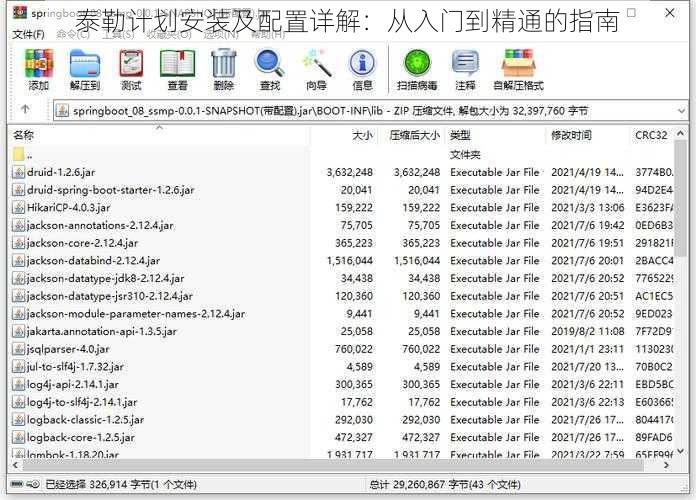Click the status bar drive icon
Image resolution: width=696 pixels, height=500 pixels.
pos(16,484)
